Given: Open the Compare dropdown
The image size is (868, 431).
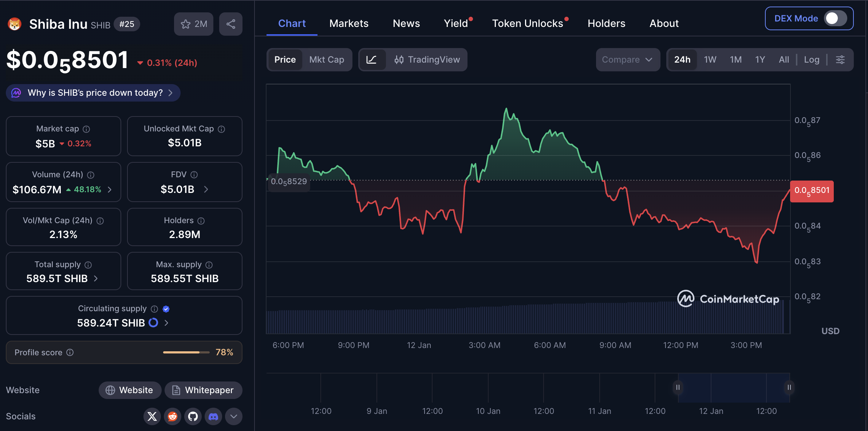Looking at the screenshot, I should pyautogui.click(x=627, y=60).
